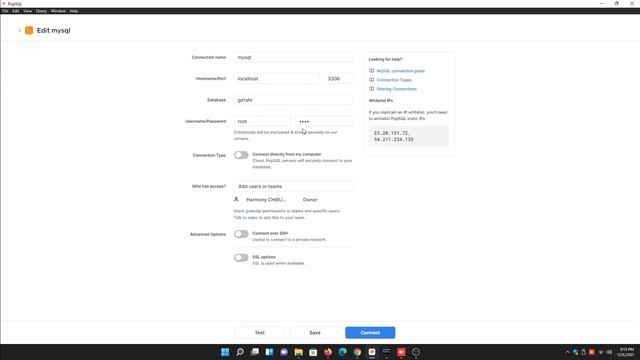Click book icon beside Sharing Connections

(371, 89)
